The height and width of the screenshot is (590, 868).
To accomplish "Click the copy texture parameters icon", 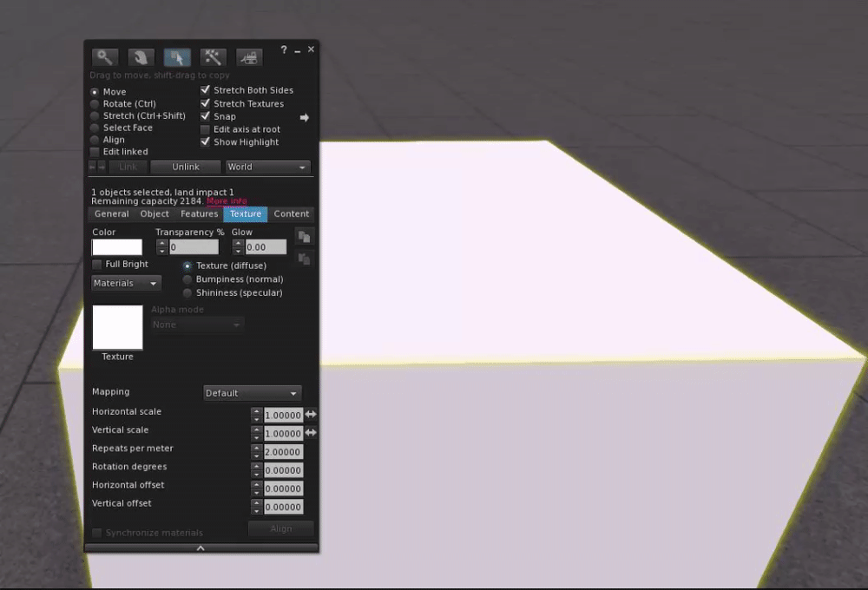I will click(304, 237).
